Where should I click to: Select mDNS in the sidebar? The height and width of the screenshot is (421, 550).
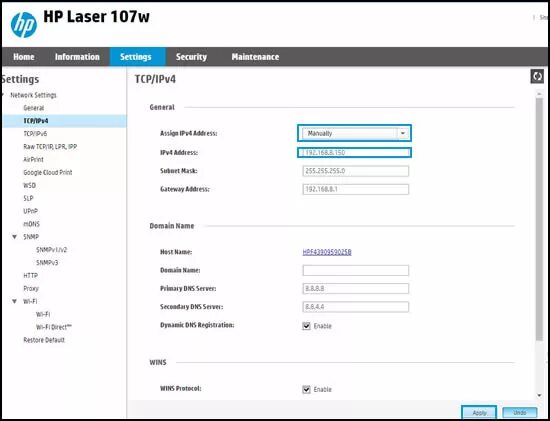32,224
